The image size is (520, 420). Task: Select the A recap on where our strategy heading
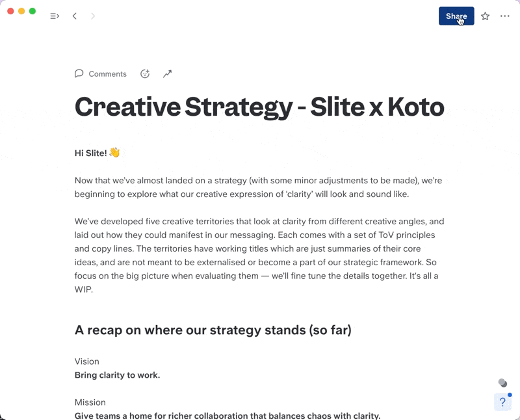pyautogui.click(x=213, y=330)
